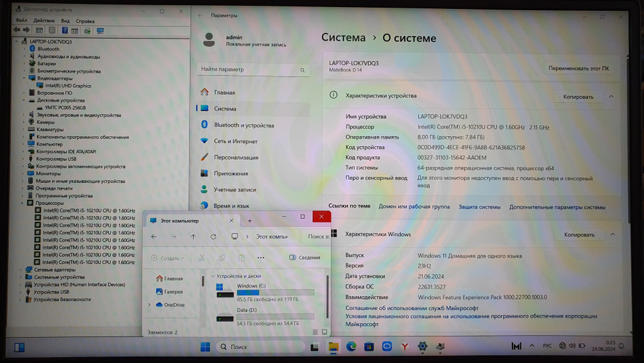Collapse the Видеоадаптеры node
This screenshot has width=644, height=363.
(x=24, y=78)
